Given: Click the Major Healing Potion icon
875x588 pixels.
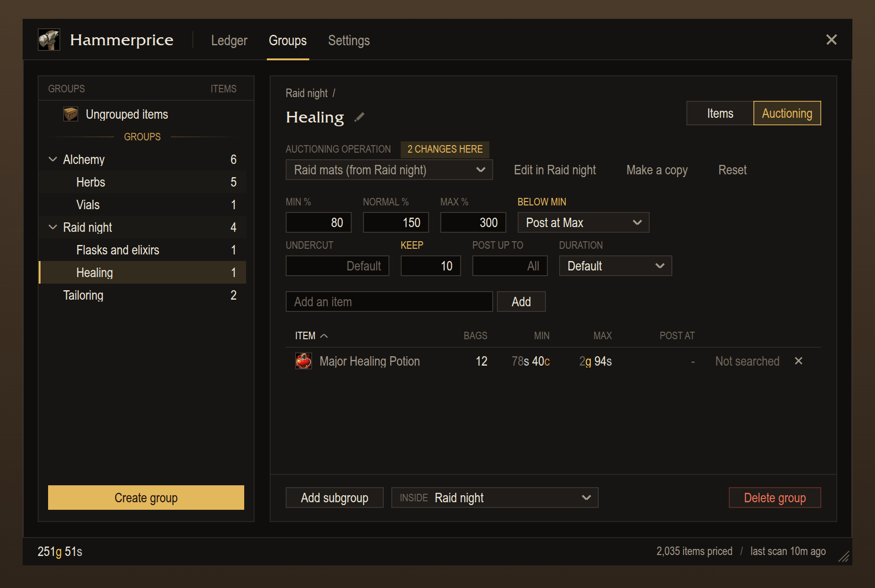Looking at the screenshot, I should click(304, 361).
